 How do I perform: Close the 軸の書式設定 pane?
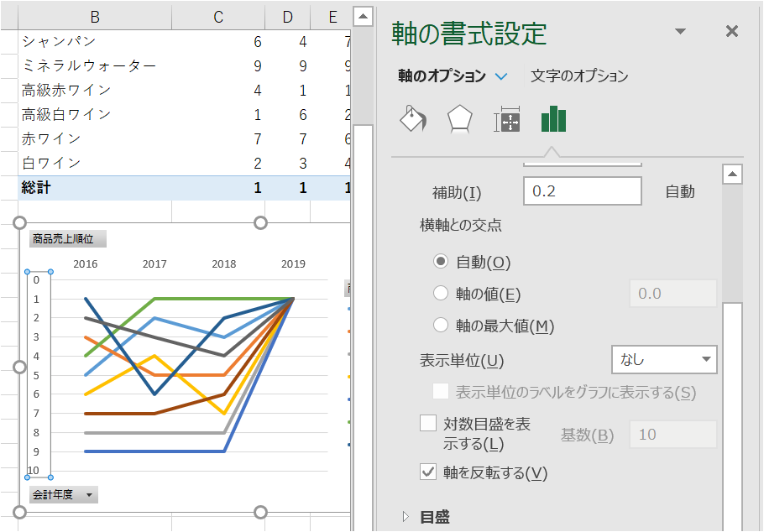731,31
